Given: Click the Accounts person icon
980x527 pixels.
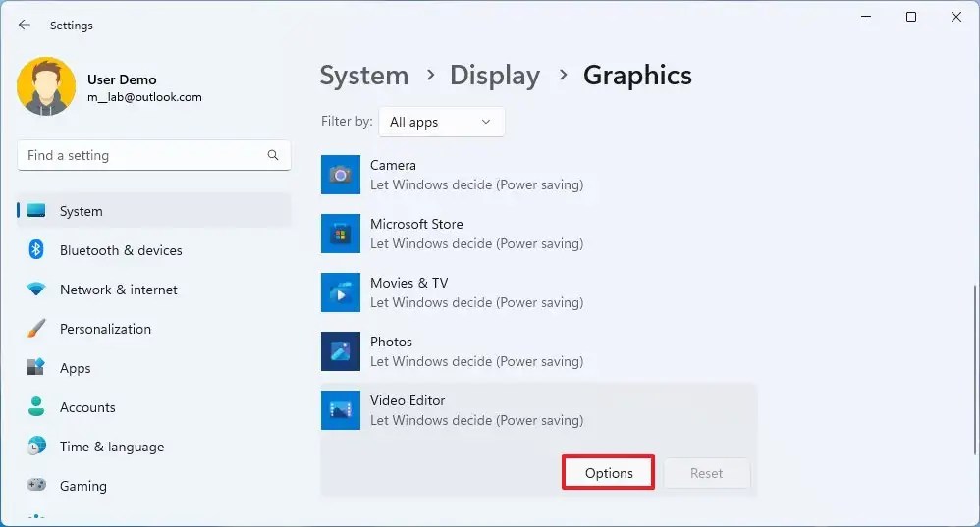Looking at the screenshot, I should pyautogui.click(x=36, y=406).
